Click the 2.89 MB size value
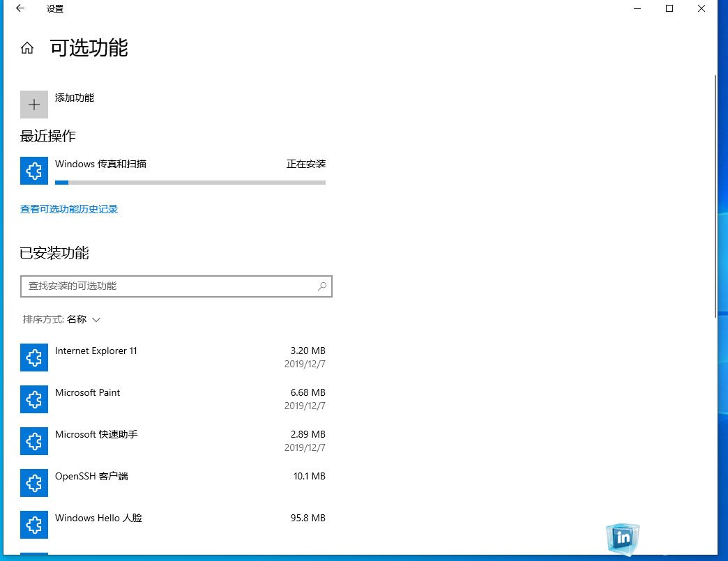 [308, 434]
